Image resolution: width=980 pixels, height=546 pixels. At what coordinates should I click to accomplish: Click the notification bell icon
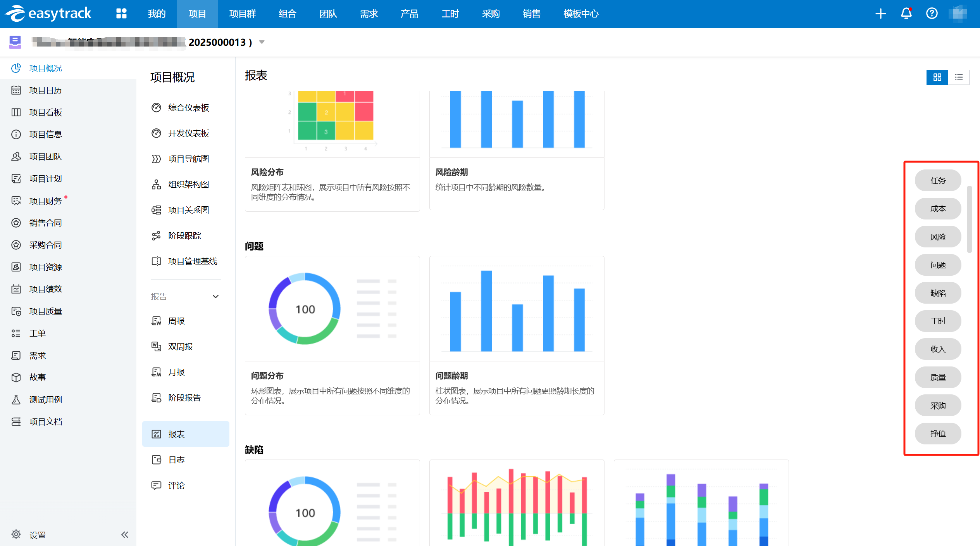(906, 14)
